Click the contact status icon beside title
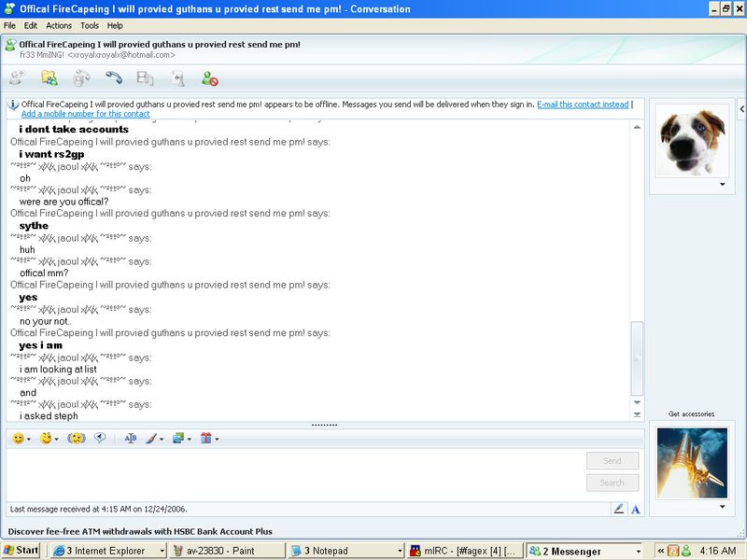747x560 pixels. point(10,45)
